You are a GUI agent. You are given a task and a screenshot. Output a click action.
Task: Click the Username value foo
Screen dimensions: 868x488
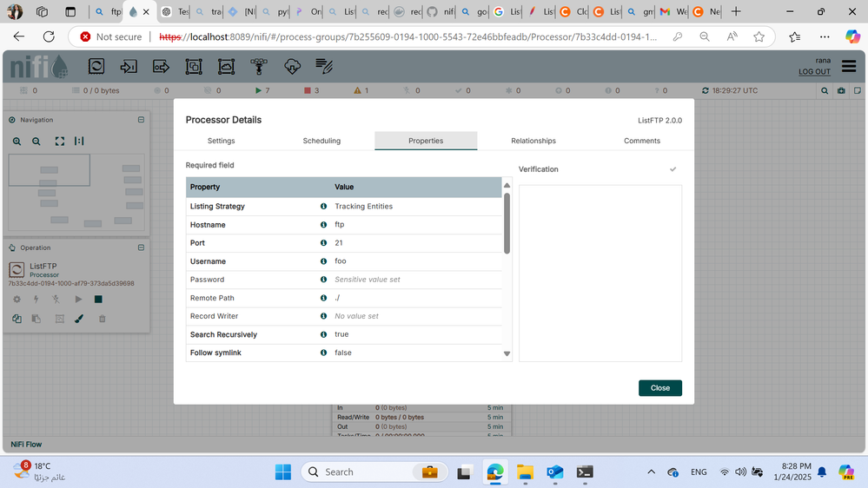[341, 261]
